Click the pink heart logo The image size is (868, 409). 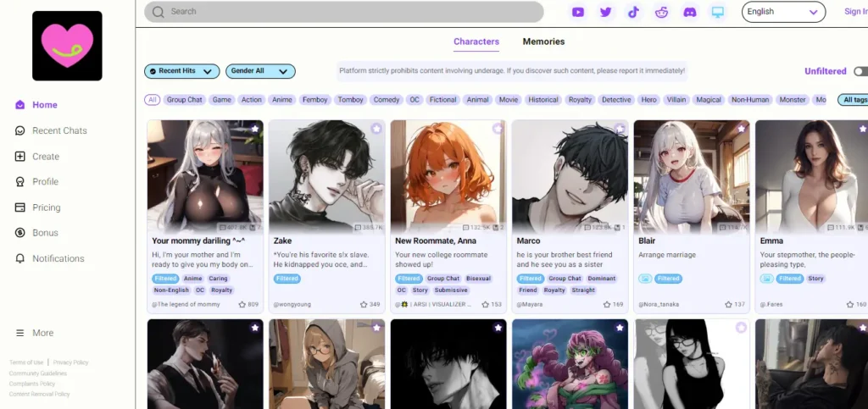[x=67, y=46]
